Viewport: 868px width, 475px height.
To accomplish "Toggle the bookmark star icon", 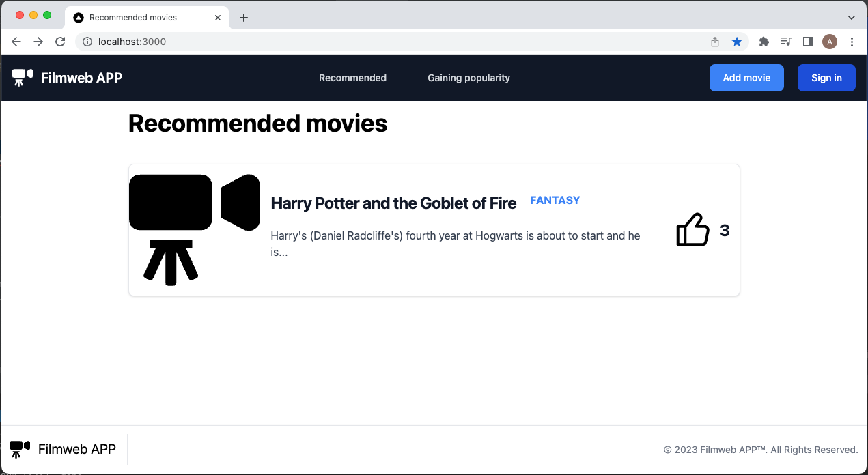I will point(737,42).
